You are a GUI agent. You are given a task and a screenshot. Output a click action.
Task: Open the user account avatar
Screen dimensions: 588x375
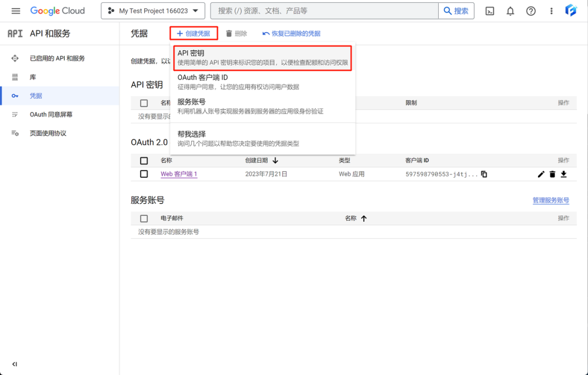[571, 10]
